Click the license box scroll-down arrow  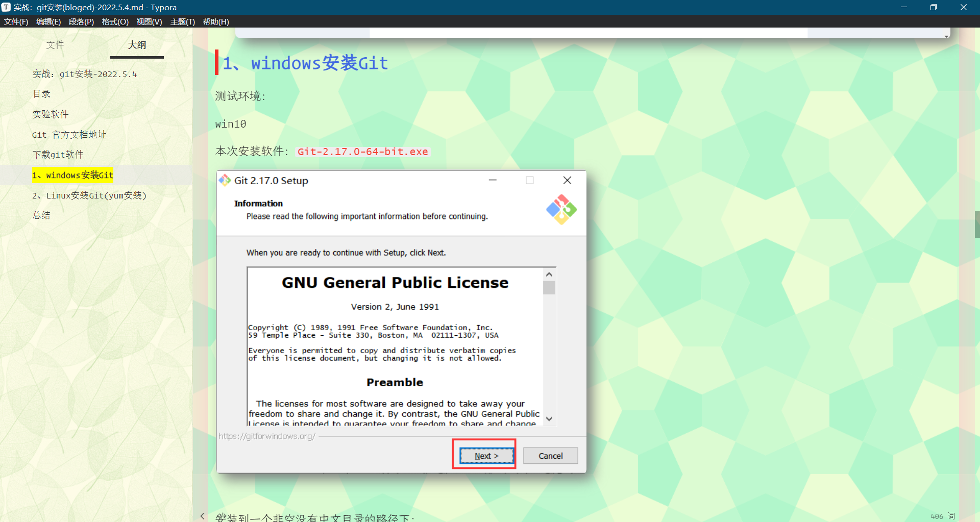tap(549, 418)
